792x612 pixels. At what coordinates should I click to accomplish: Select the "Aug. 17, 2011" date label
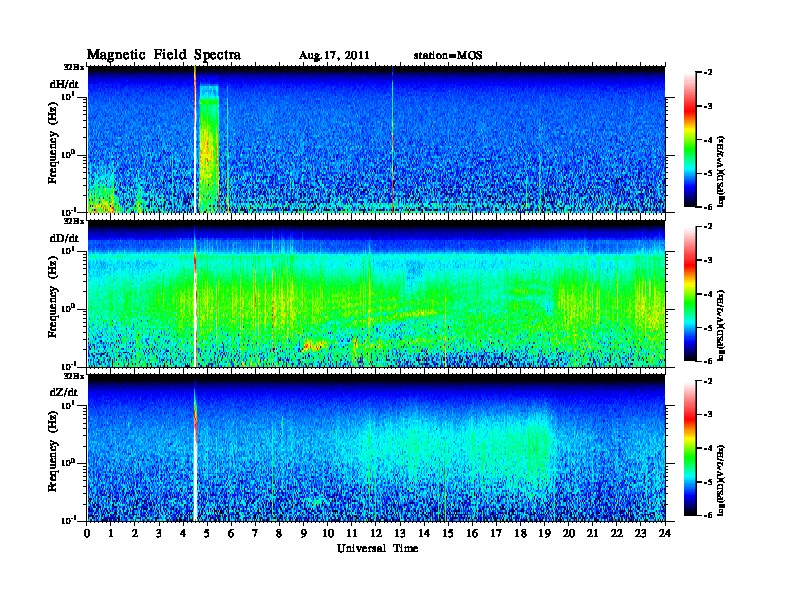point(334,56)
